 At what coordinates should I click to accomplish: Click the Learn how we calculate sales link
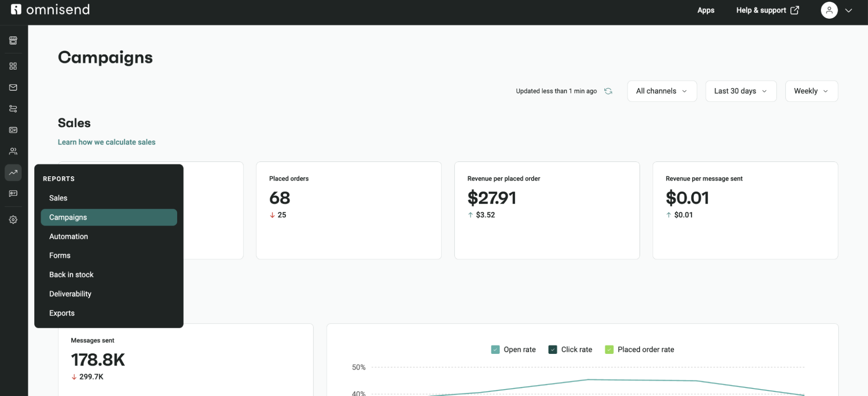pyautogui.click(x=106, y=142)
